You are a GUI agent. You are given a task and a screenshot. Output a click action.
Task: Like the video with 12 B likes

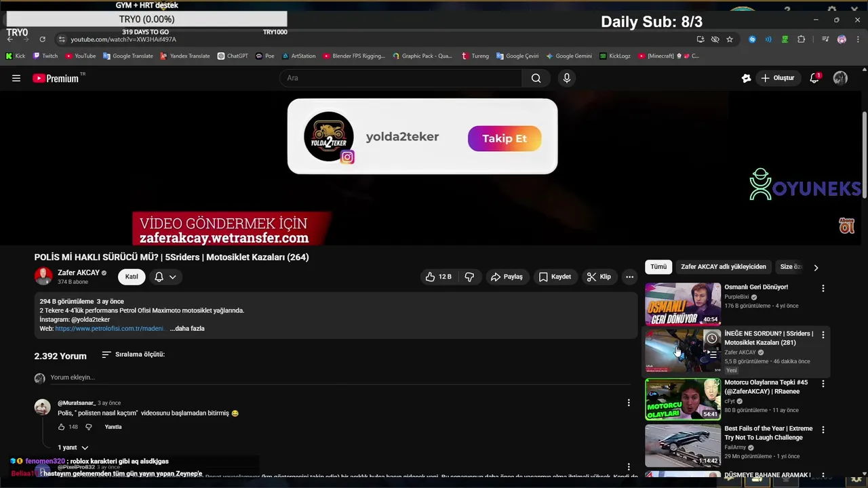pos(438,277)
